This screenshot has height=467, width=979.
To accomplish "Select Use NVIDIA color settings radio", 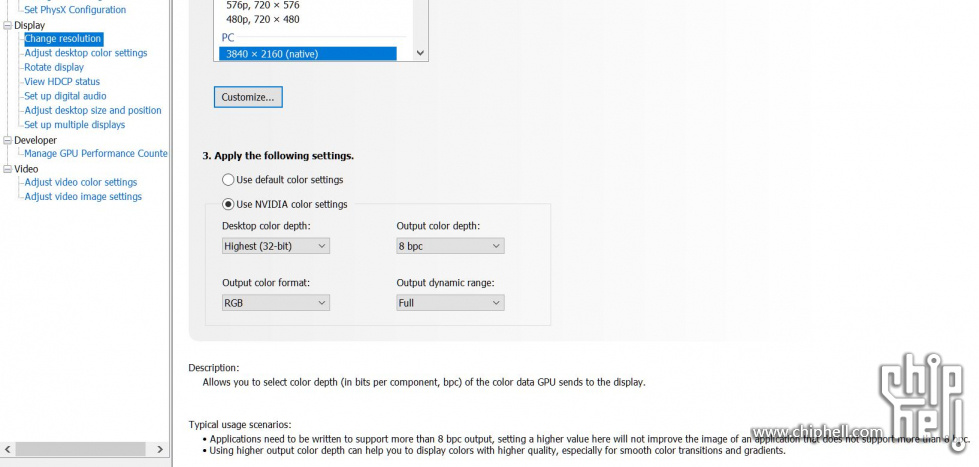I will [229, 204].
